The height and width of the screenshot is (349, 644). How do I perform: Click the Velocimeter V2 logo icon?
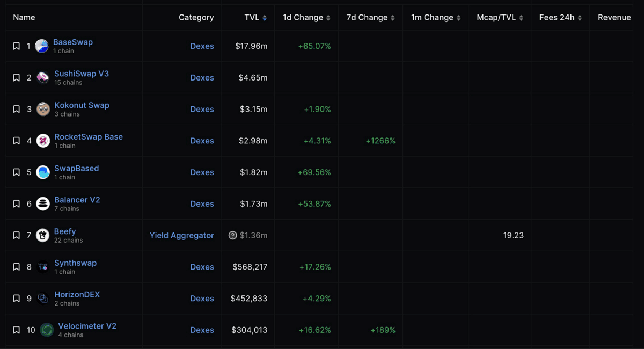pos(47,330)
